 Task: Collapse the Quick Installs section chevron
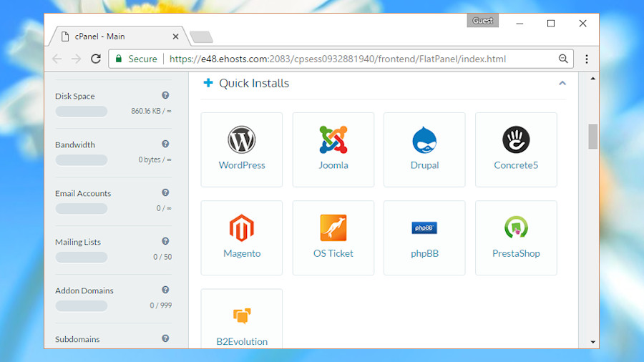[562, 83]
